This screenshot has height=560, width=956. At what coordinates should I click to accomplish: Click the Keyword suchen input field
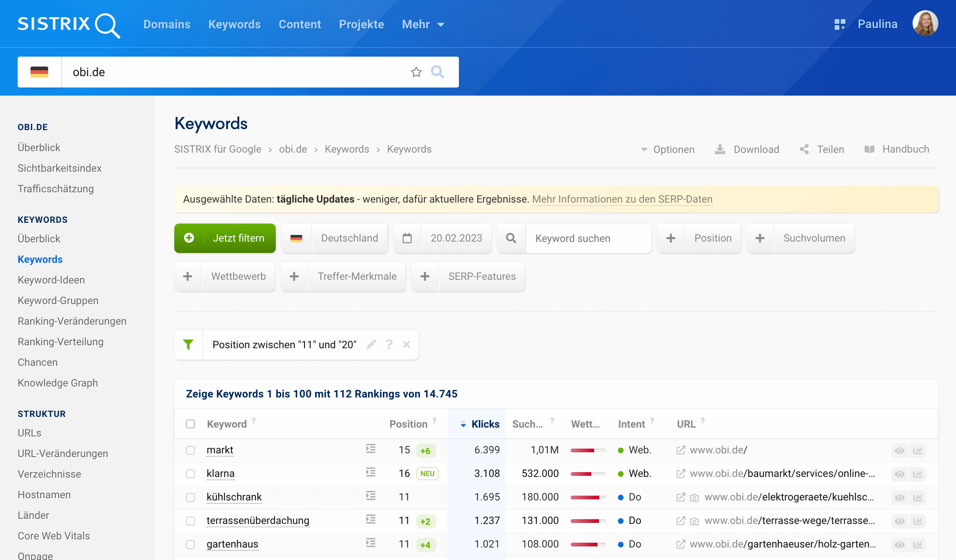pyautogui.click(x=588, y=238)
